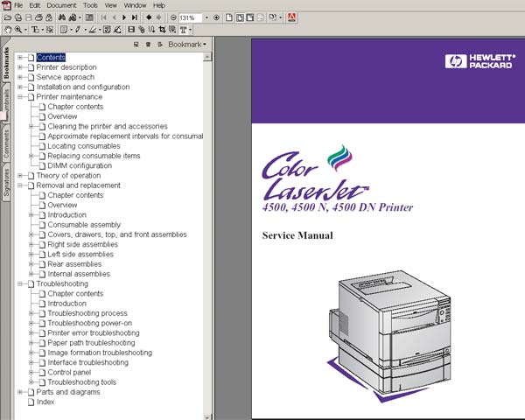525x420 pixels.
Task: Open the zoom percentage dropdown arrow
Action: pyautogui.click(x=206, y=17)
